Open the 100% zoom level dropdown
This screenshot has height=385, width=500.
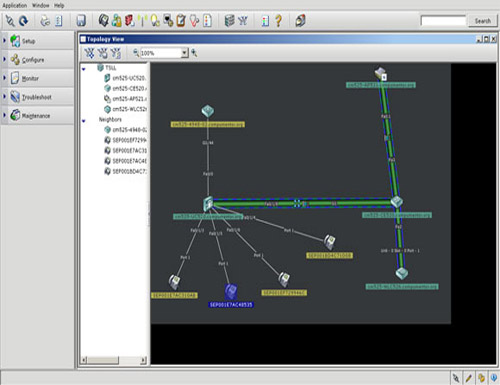pos(185,53)
